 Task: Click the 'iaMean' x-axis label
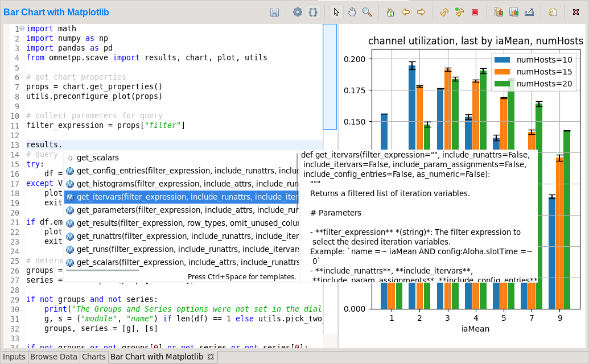coord(475,329)
